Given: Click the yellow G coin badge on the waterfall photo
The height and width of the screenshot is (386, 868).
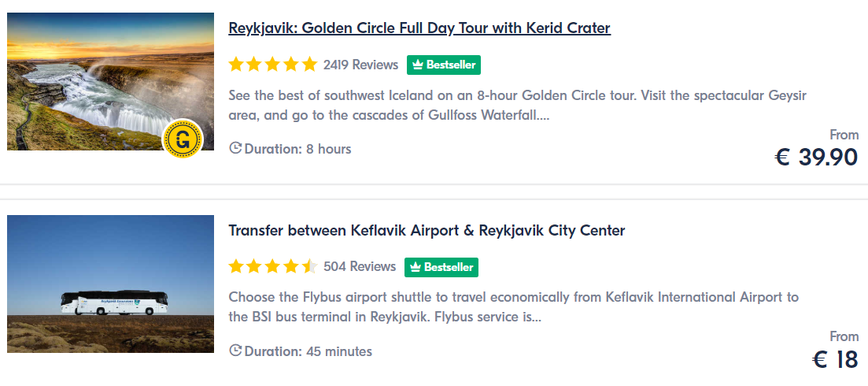Looking at the screenshot, I should tap(182, 139).
